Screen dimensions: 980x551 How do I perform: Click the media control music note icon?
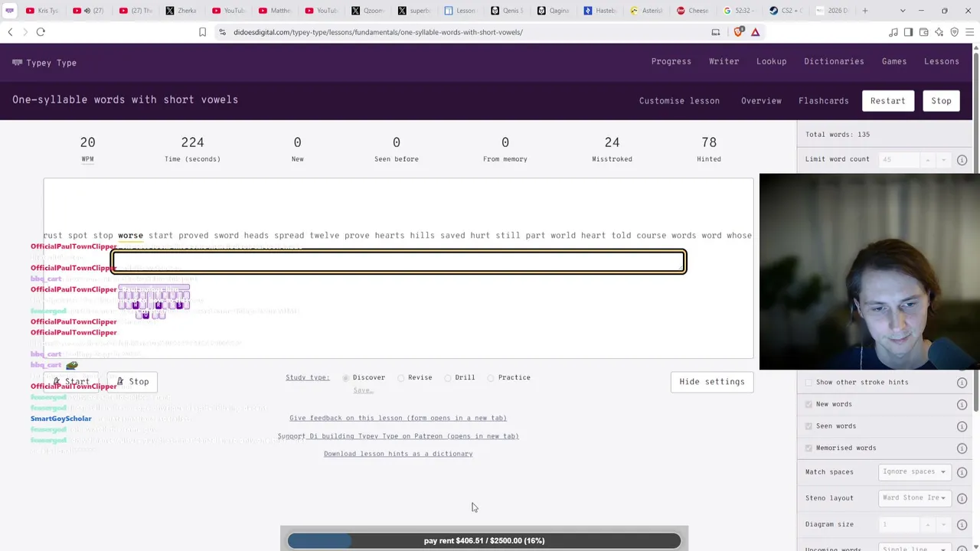[893, 32]
